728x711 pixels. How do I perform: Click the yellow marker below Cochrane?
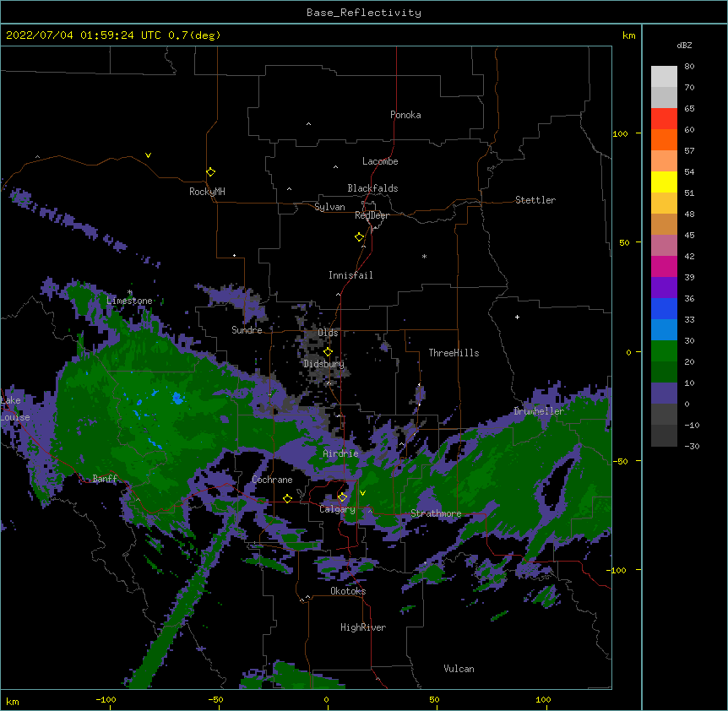pyautogui.click(x=287, y=498)
